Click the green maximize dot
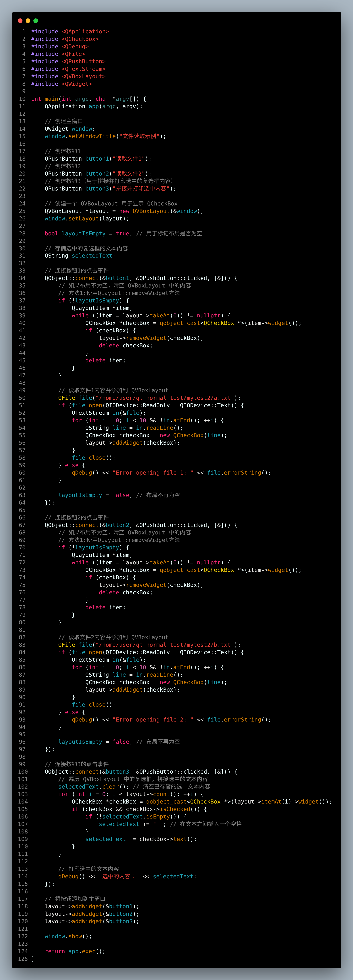The width and height of the screenshot is (353, 980). pyautogui.click(x=36, y=21)
